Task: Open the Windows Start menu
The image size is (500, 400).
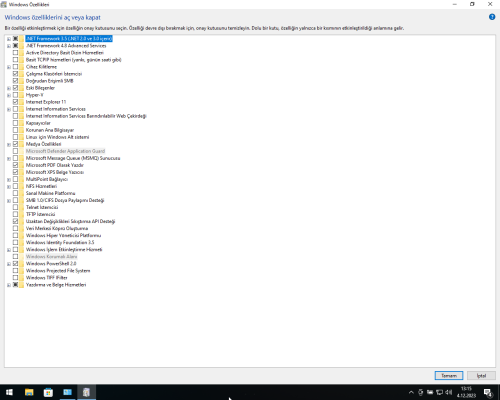Action: click(9, 392)
